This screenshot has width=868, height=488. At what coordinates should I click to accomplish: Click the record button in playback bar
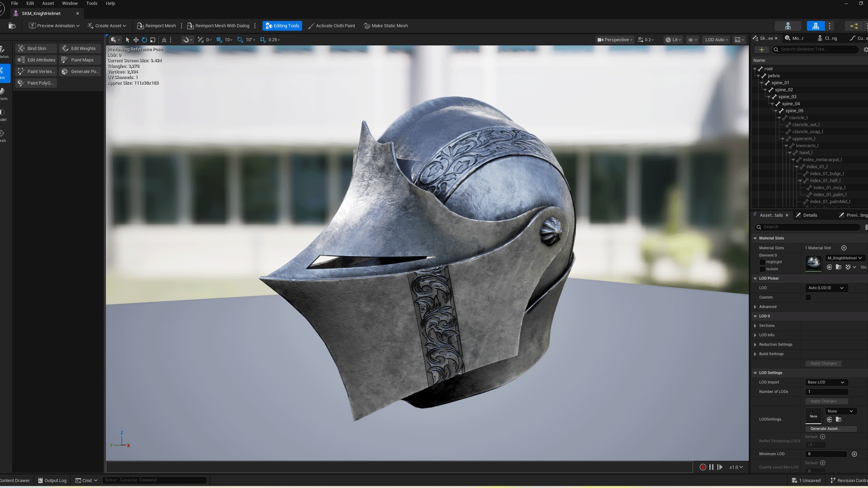pos(703,467)
